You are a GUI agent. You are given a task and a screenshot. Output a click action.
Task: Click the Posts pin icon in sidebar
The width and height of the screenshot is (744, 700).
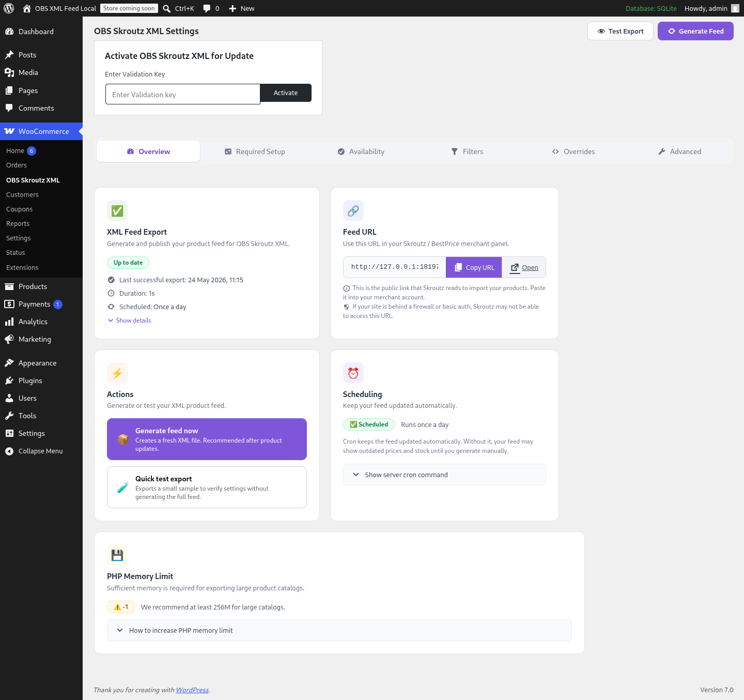pos(9,55)
